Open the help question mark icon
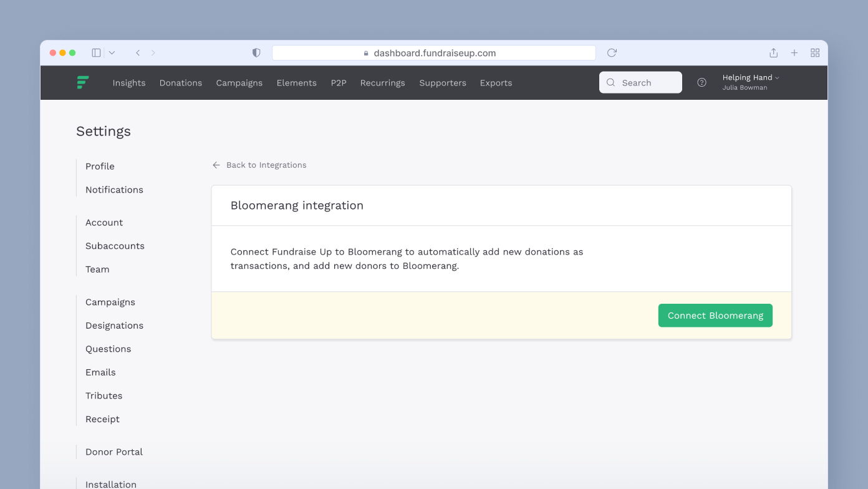 pyautogui.click(x=702, y=82)
